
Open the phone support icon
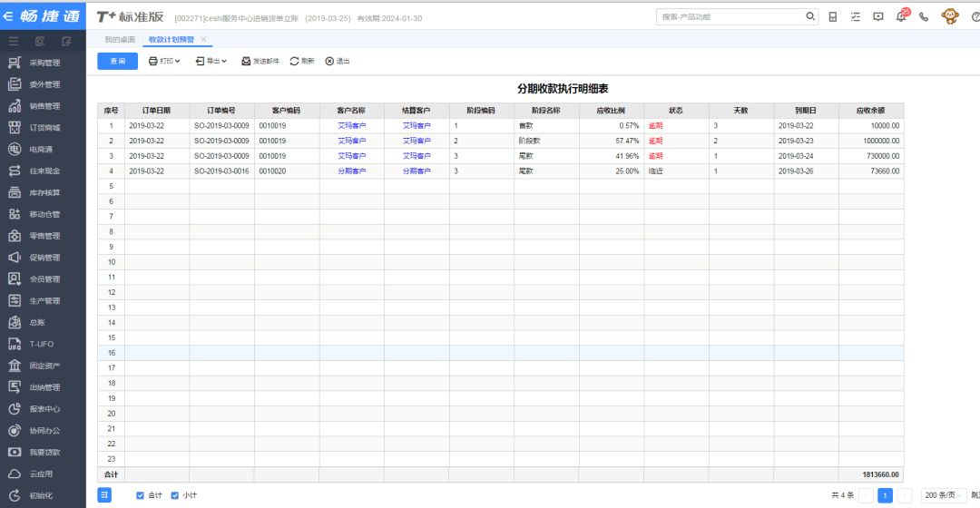click(x=924, y=16)
